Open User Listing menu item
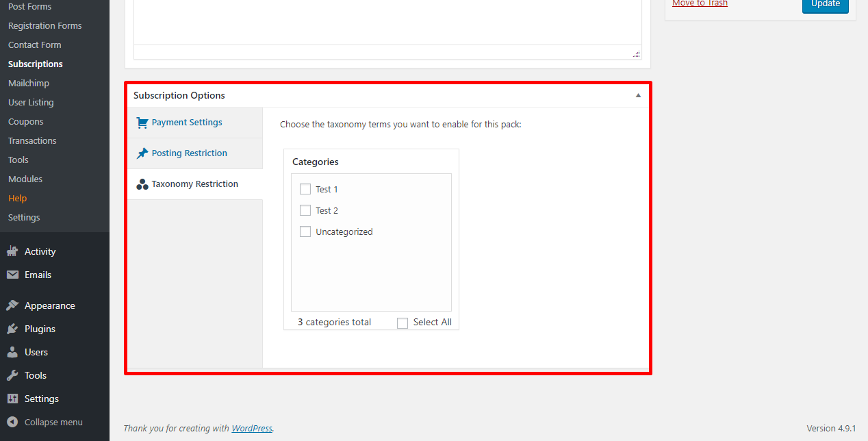Image resolution: width=868 pixels, height=441 pixels. (31, 102)
